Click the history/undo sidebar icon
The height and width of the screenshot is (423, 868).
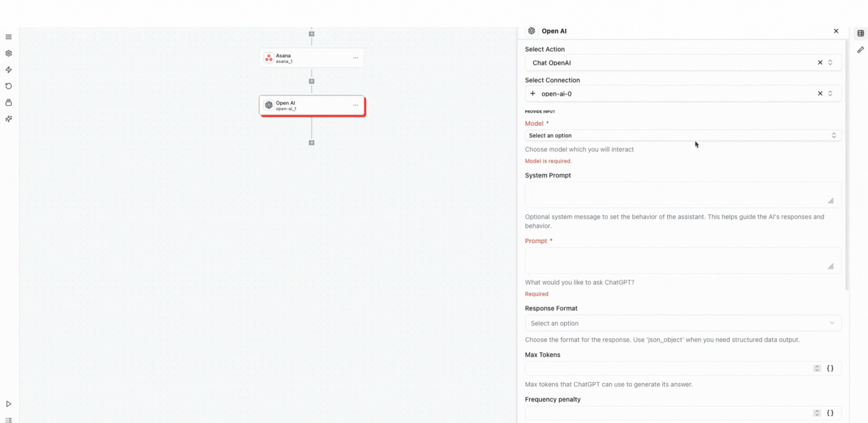(9, 86)
